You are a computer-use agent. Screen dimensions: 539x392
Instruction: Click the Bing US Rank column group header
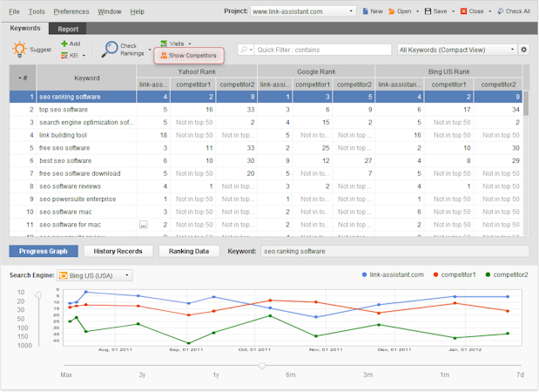point(448,71)
